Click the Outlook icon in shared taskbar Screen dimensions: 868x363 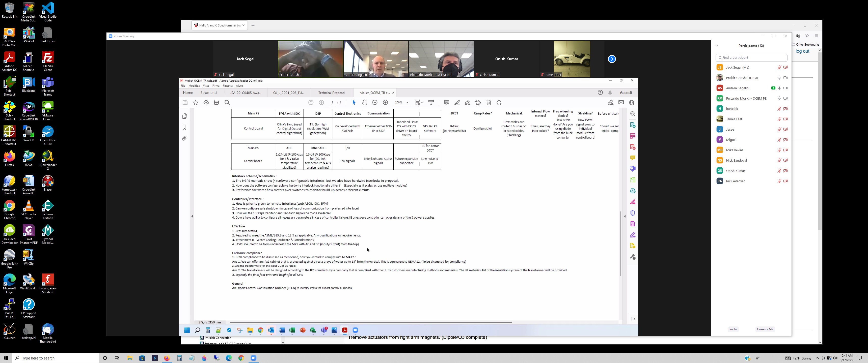pyautogui.click(x=271, y=330)
